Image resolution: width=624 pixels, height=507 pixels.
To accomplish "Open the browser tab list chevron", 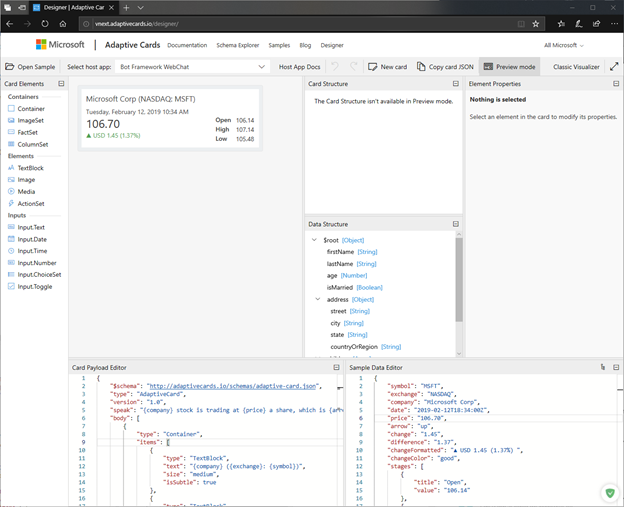I will coord(140,8).
